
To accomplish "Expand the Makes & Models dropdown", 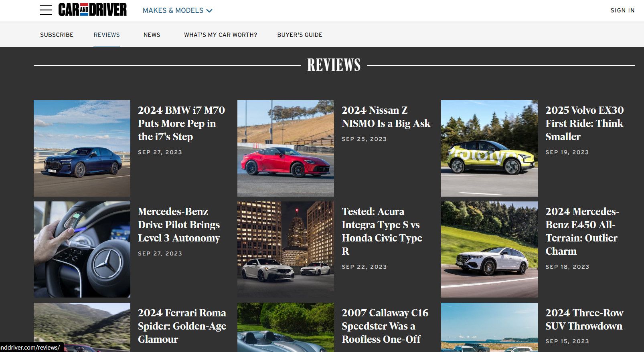I will click(x=177, y=10).
